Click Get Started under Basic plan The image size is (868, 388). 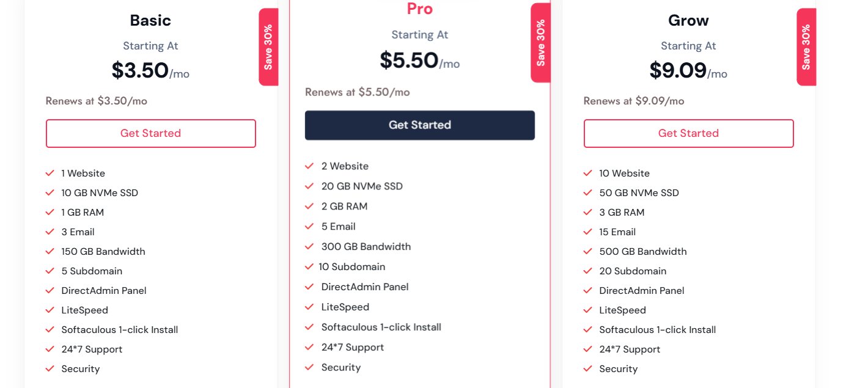151,133
